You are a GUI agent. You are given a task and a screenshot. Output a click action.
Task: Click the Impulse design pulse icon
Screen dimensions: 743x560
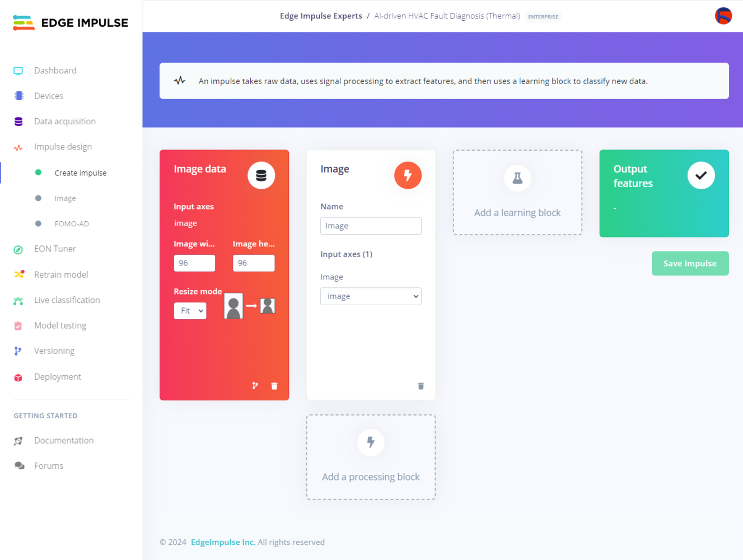click(x=18, y=147)
